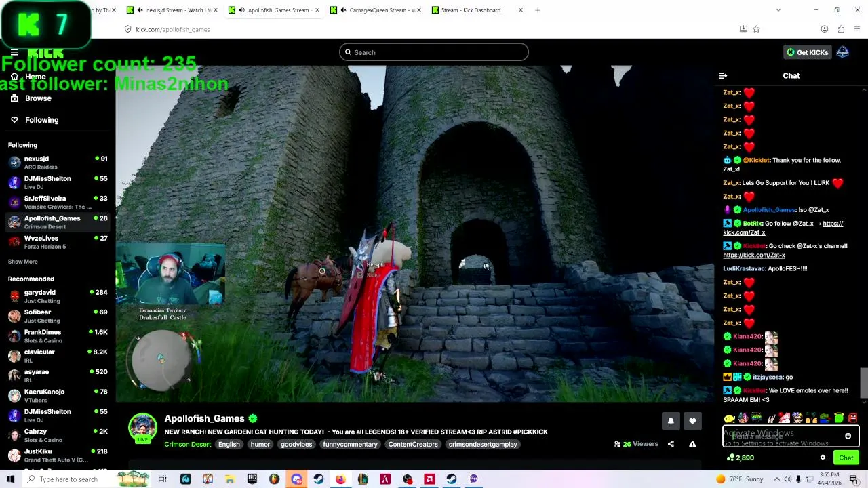Expand Show more in Following list

[23, 262]
